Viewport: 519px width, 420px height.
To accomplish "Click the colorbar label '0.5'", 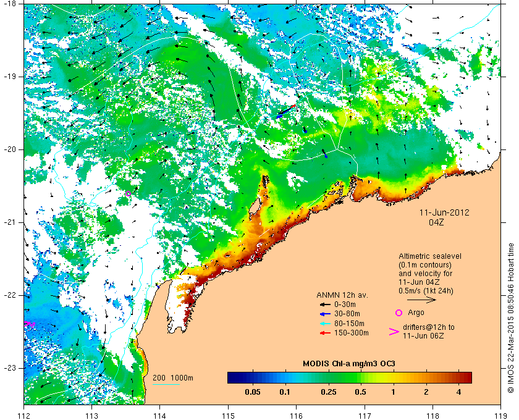I will coord(360,392).
